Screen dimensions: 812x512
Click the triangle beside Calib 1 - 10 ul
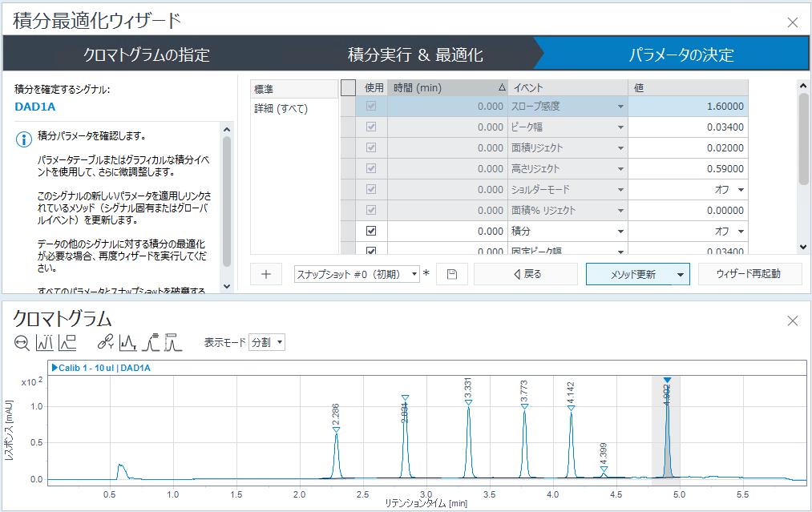(55, 368)
